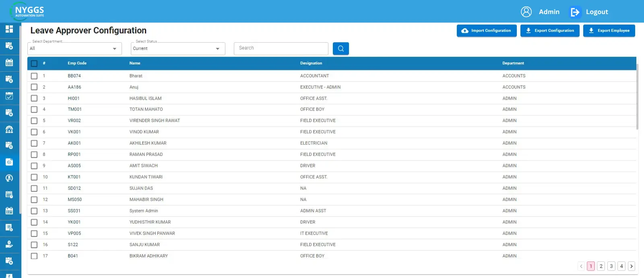Click the Admin username label
The height and width of the screenshot is (278, 644).
(549, 12)
